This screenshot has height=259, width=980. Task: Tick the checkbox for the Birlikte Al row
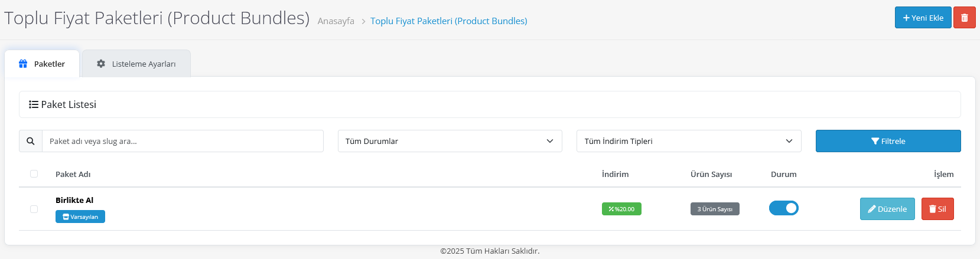click(x=34, y=209)
